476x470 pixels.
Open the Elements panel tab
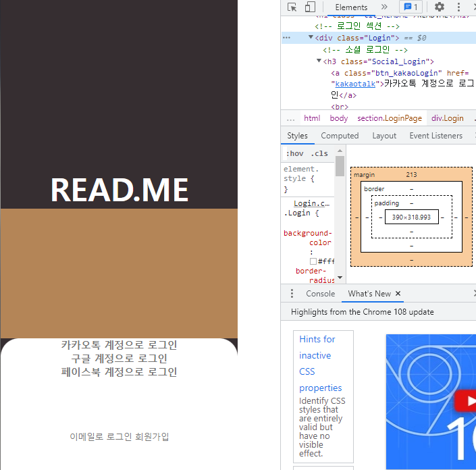click(x=351, y=7)
